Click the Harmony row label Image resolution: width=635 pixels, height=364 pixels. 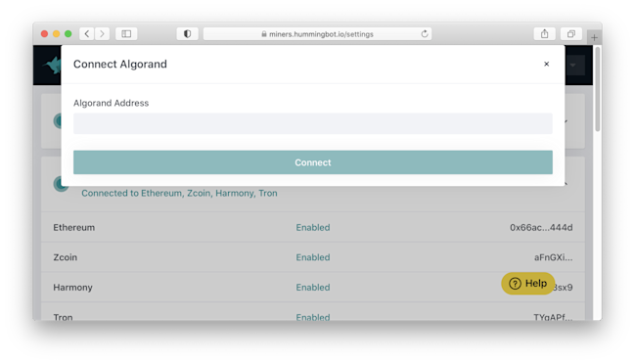click(73, 288)
